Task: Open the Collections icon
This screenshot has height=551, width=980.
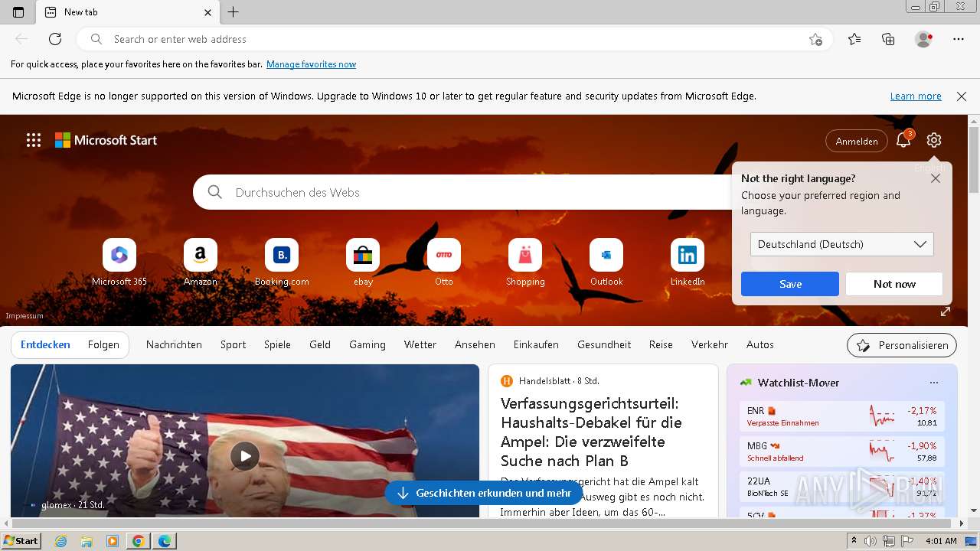Action: pos(888,39)
